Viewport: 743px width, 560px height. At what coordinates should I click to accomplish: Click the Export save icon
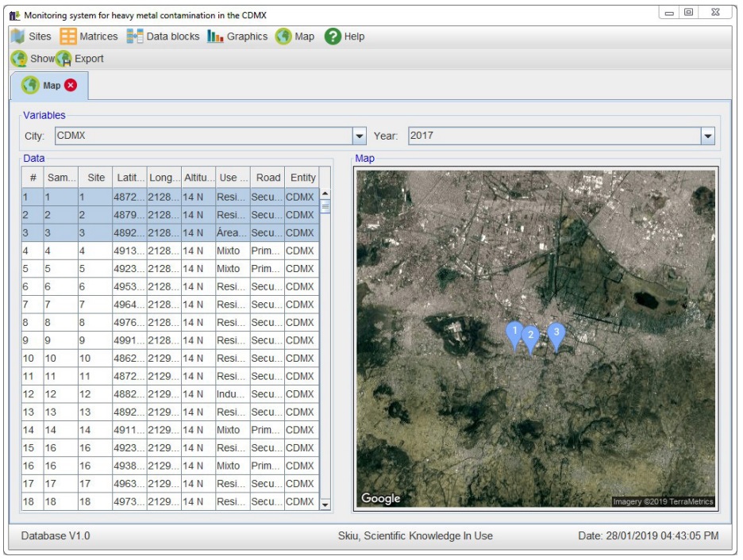point(64,59)
